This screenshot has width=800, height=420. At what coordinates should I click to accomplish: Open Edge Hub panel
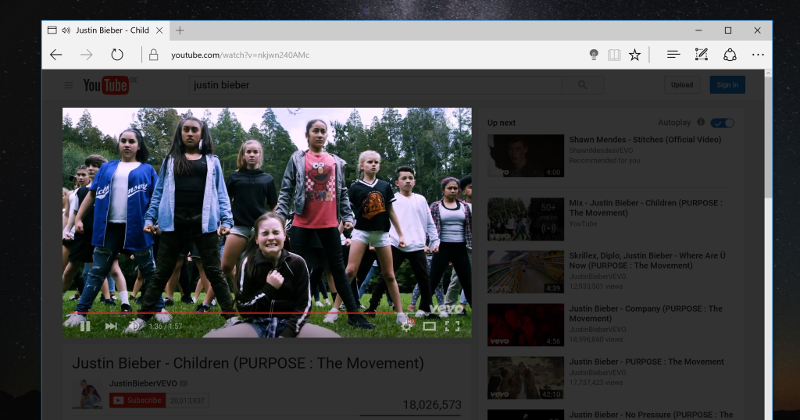tap(673, 55)
